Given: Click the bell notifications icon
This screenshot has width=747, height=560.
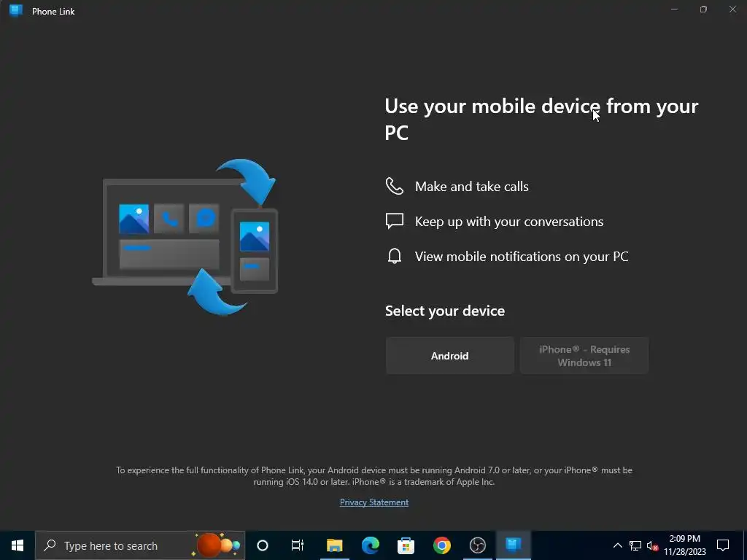Looking at the screenshot, I should 395,256.
